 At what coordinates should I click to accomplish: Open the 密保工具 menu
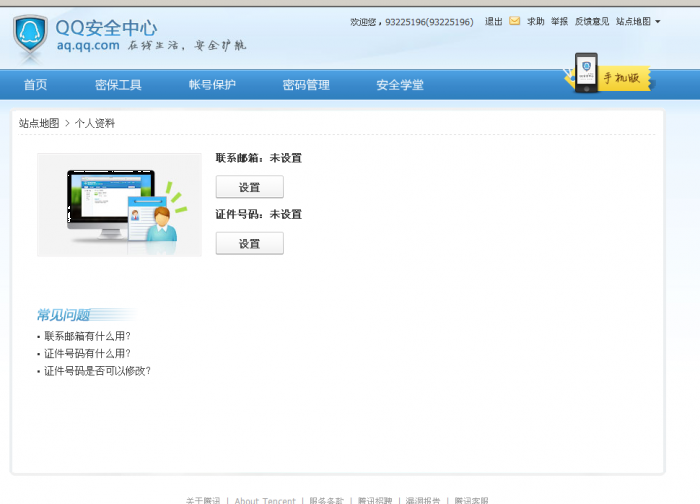118,84
